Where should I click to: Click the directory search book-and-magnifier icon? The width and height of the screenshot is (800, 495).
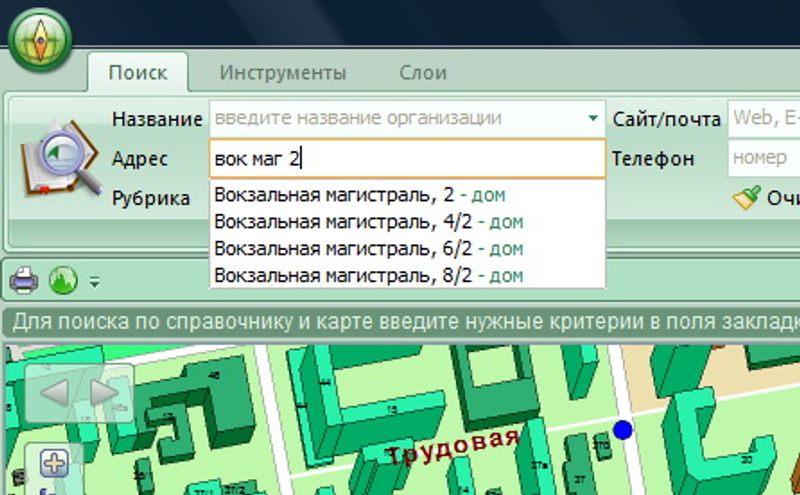point(62,160)
